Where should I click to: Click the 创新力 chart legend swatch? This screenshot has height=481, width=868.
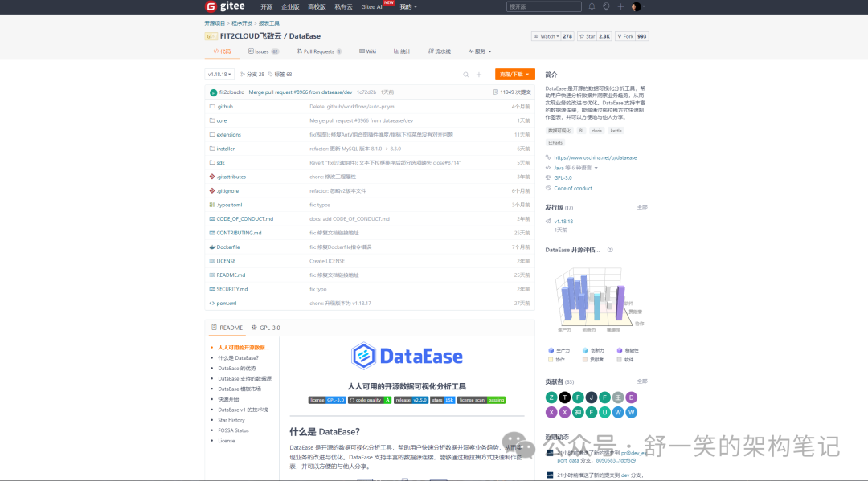[585, 351]
